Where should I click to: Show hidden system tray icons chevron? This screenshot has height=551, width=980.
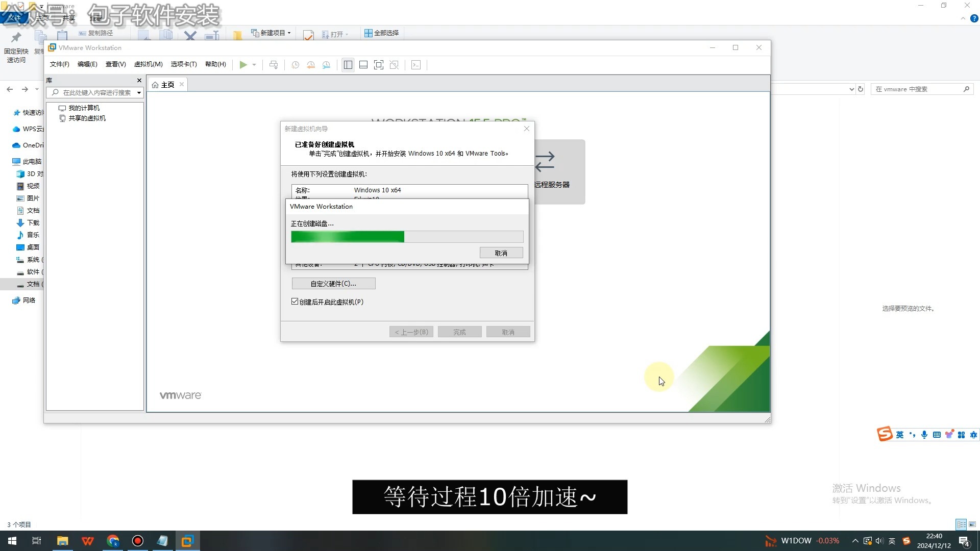pyautogui.click(x=855, y=541)
